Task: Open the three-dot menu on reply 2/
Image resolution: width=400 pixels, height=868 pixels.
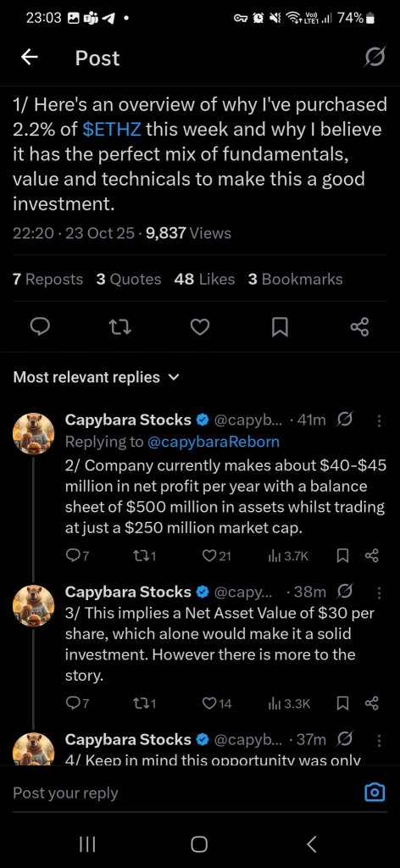Action: (x=379, y=420)
